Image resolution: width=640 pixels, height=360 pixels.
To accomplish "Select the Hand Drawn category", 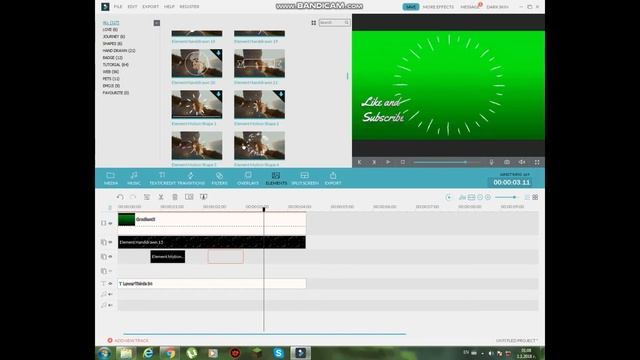I will click(119, 51).
